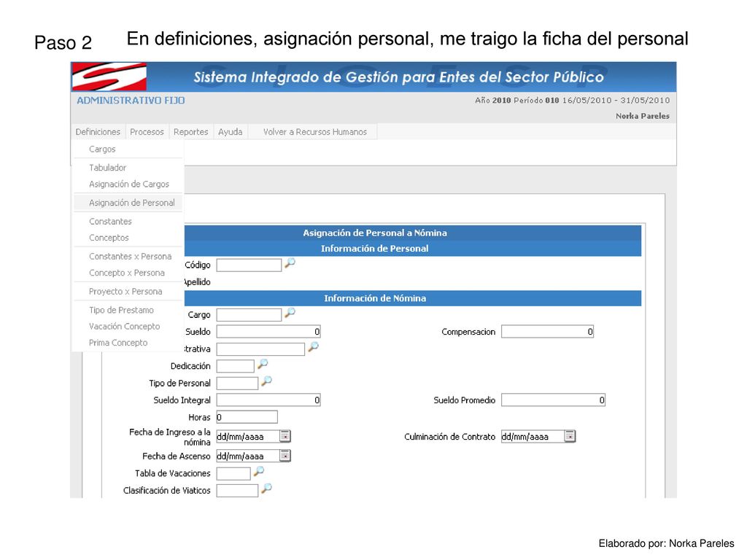This screenshot has height=560, width=747.
Task: Click the Sueldo input field
Action: (x=268, y=332)
